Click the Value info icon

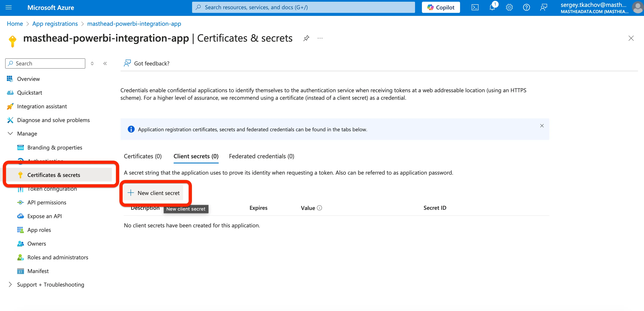[319, 208]
